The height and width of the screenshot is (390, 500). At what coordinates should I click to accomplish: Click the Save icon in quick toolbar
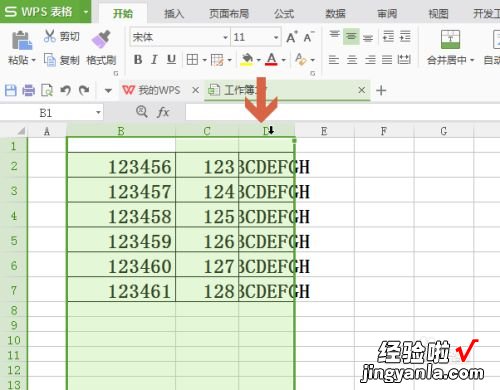click(x=10, y=90)
